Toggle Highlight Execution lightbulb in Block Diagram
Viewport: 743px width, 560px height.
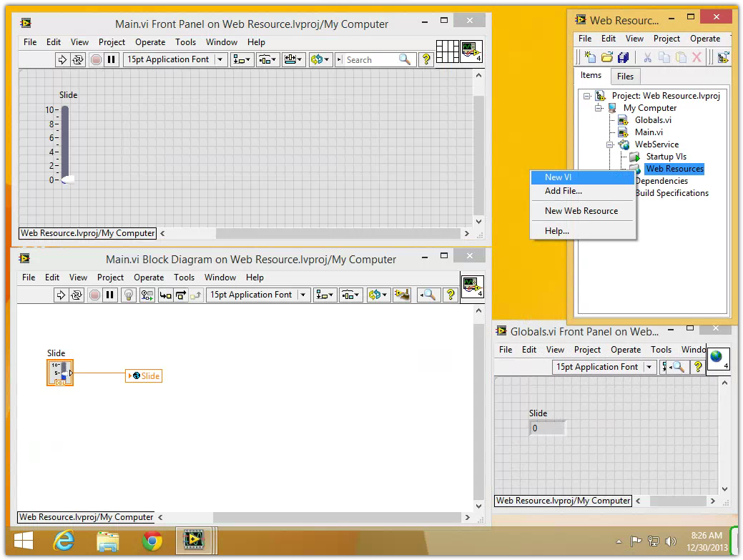(x=129, y=295)
